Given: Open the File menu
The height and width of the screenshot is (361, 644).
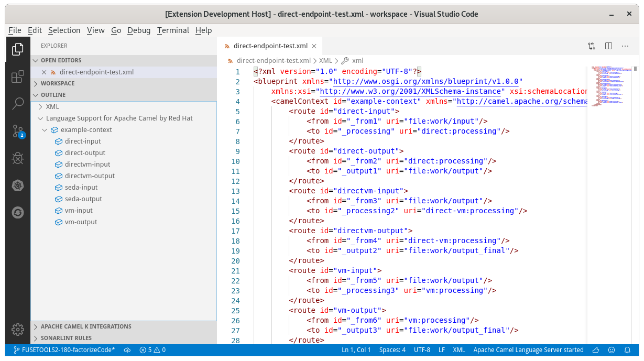Looking at the screenshot, I should pos(15,30).
